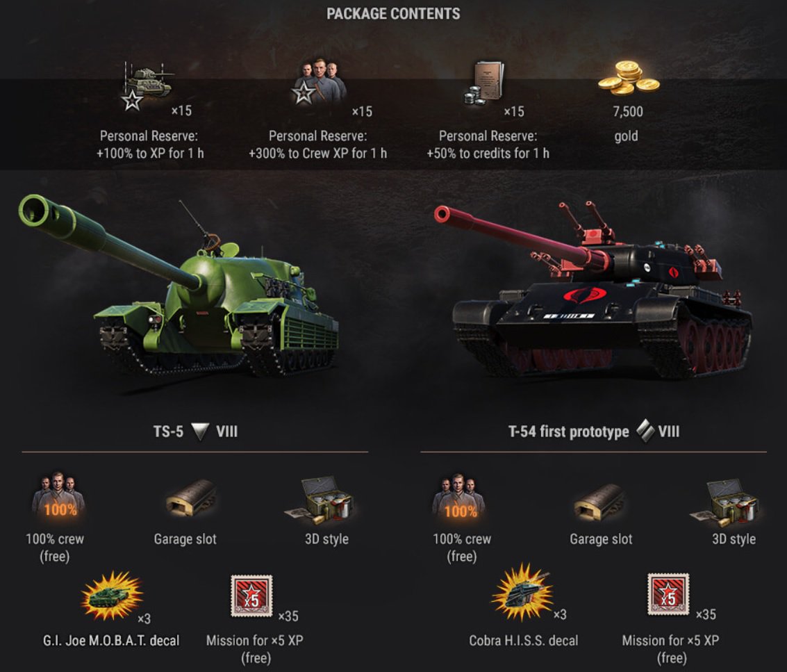The height and width of the screenshot is (672, 787).
Task: Click the +100% XP Personal Reserve tank icon
Action: click(147, 86)
